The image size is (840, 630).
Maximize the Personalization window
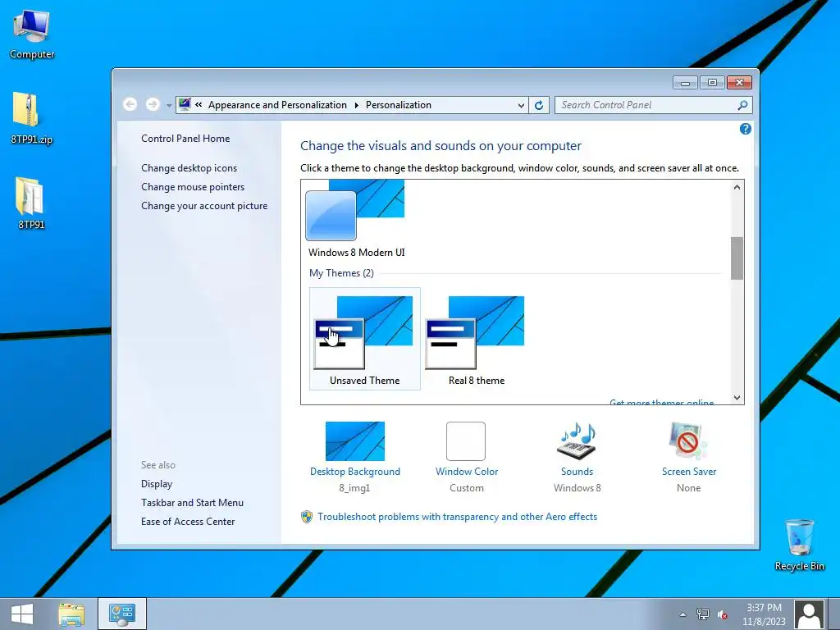(x=712, y=83)
